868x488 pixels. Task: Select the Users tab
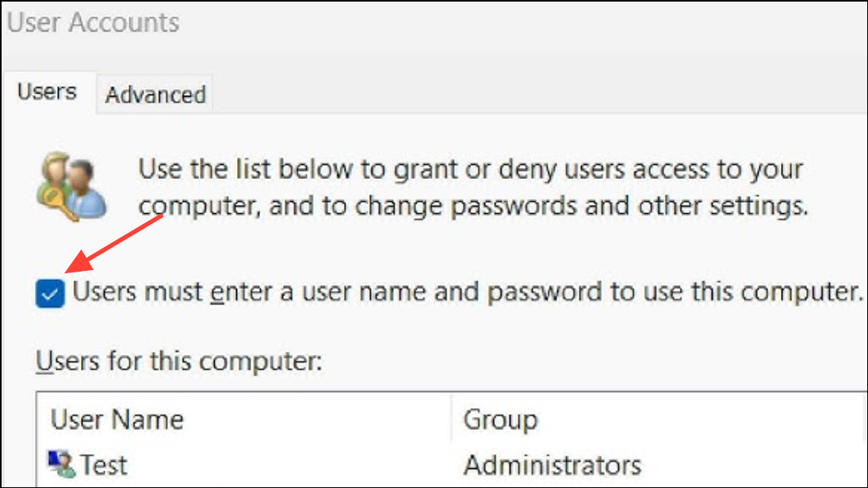[47, 92]
